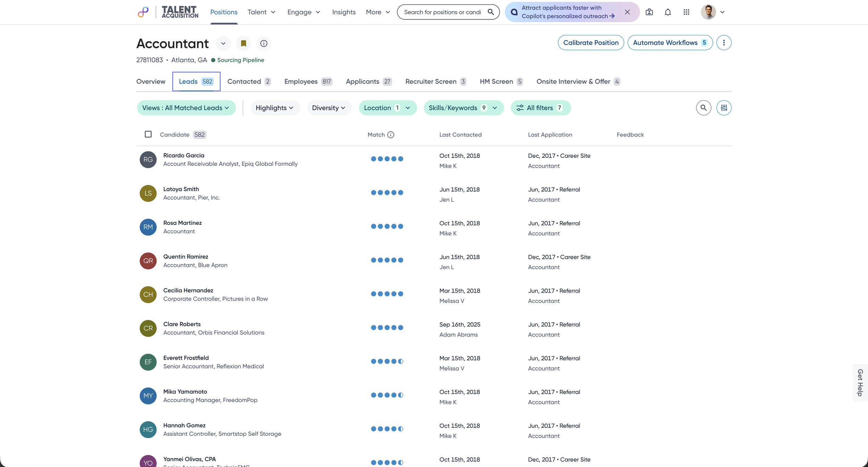Click the positions search input field
The image size is (868, 467).
[x=442, y=12]
